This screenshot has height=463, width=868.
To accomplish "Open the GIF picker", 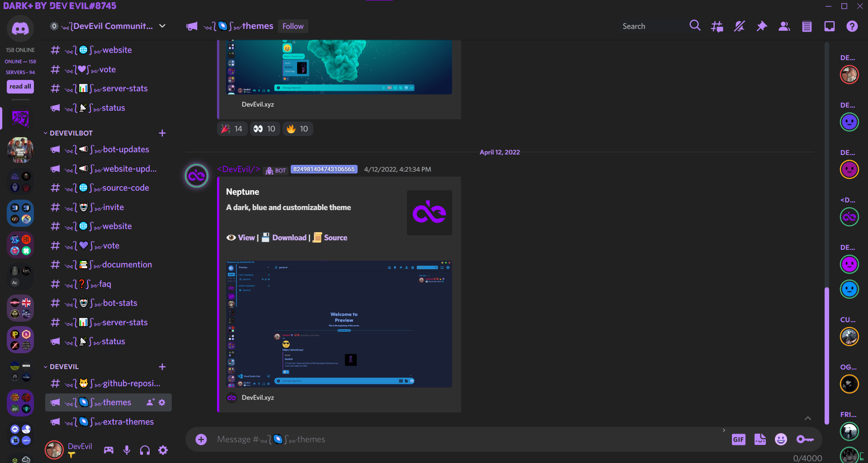I will point(739,439).
